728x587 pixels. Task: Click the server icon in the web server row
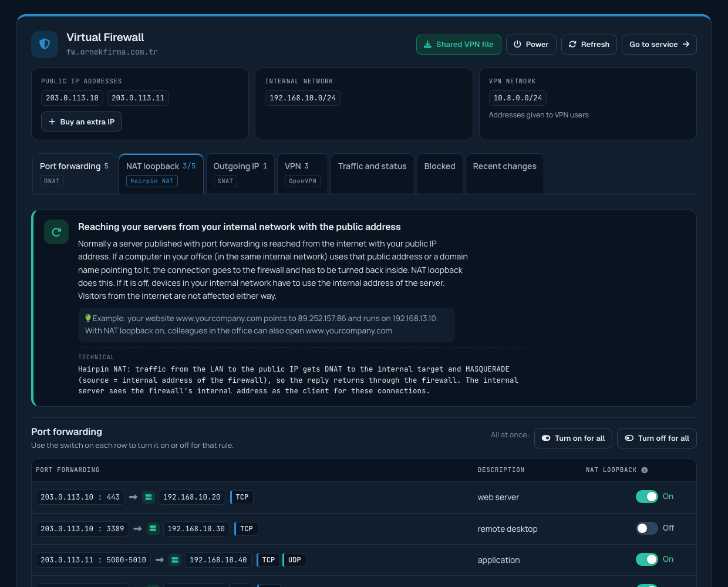tap(149, 497)
